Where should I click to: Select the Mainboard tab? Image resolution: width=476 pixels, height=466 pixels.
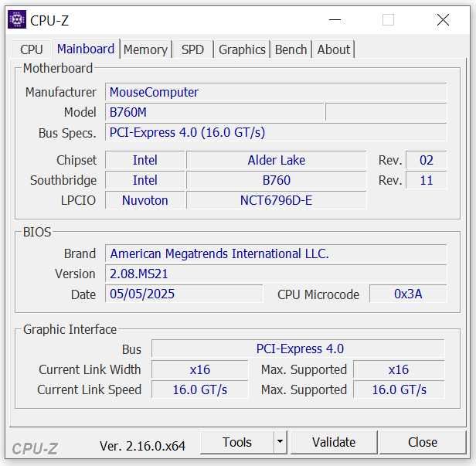click(x=86, y=49)
